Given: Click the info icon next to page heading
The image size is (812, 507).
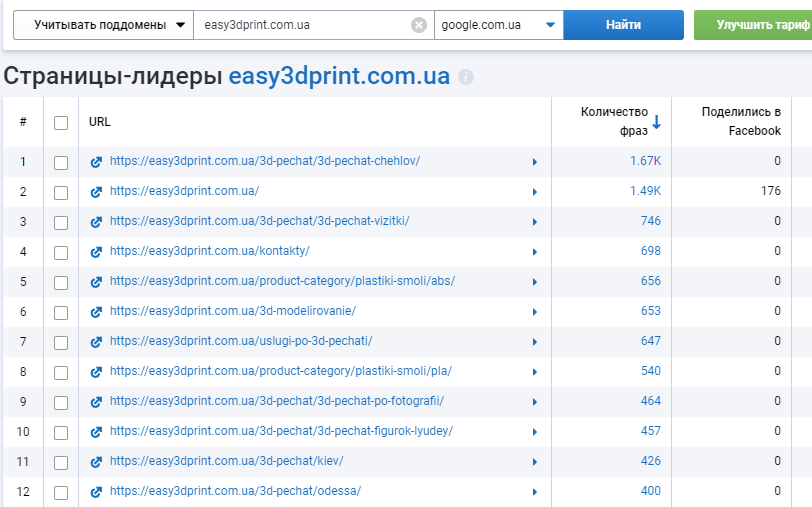Looking at the screenshot, I should (466, 77).
